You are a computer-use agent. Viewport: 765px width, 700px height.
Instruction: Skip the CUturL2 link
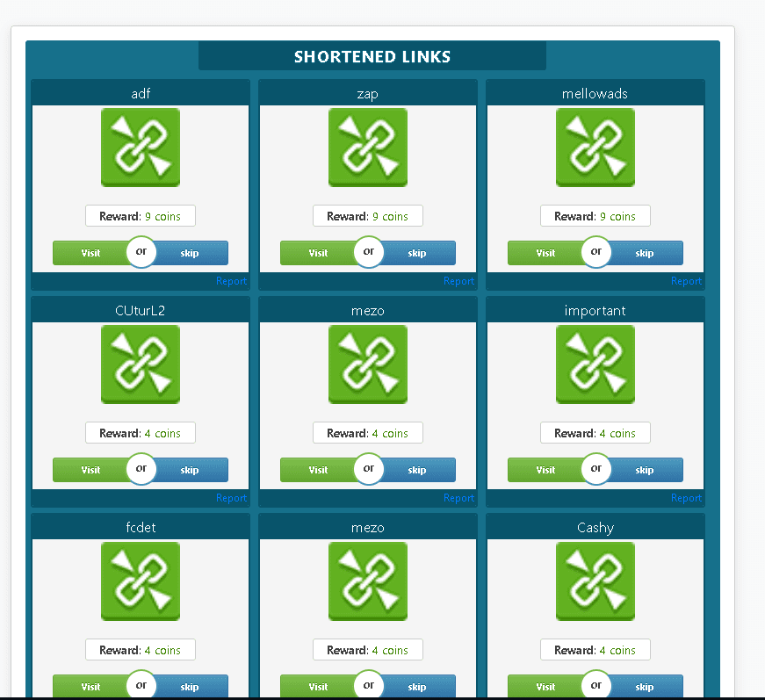click(x=191, y=470)
